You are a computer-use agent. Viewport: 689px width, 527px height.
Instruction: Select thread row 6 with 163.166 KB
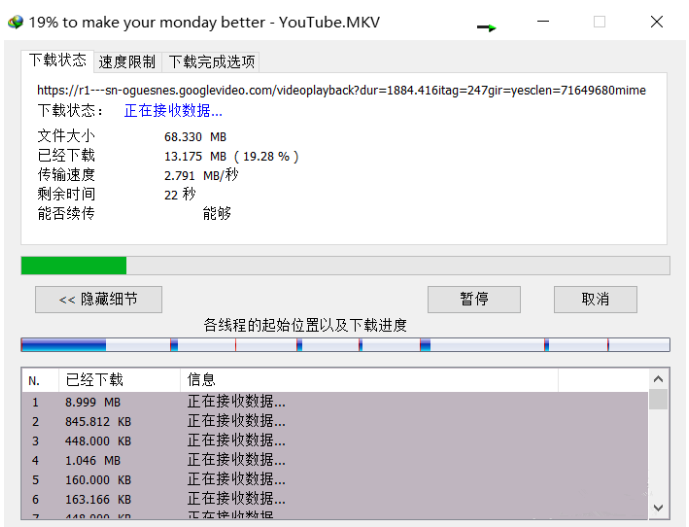(x=335, y=499)
